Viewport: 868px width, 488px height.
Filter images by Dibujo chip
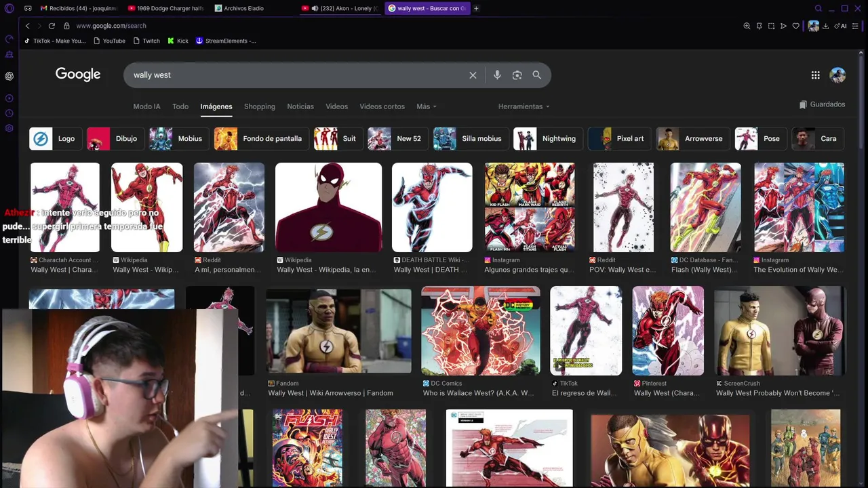tap(115, 138)
